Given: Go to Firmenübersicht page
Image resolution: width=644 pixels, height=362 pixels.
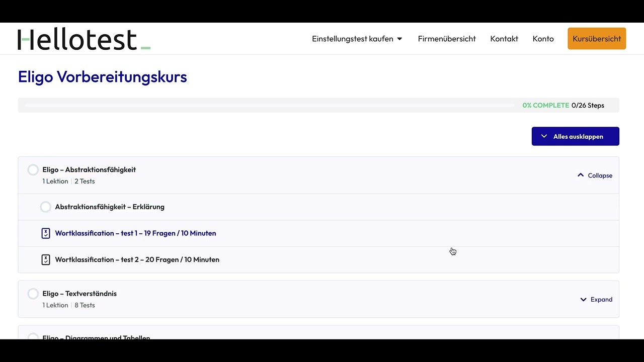Looking at the screenshot, I should (x=447, y=39).
